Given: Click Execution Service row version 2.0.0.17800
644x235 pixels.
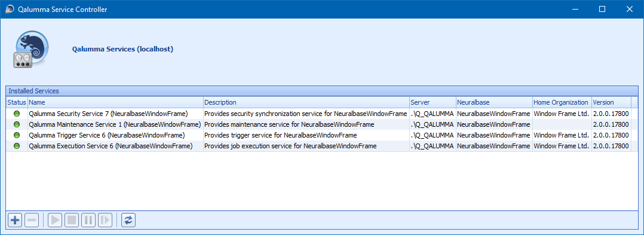Looking at the screenshot, I should pyautogui.click(x=611, y=146).
